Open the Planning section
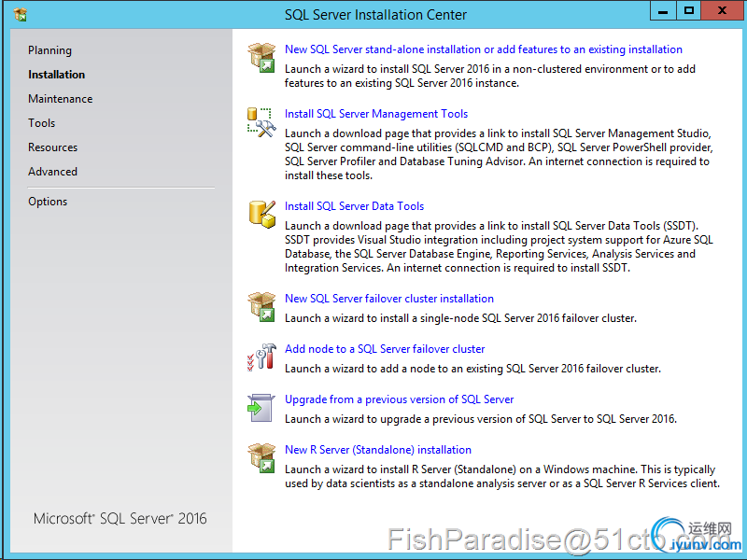The image size is (747, 560). [50, 50]
